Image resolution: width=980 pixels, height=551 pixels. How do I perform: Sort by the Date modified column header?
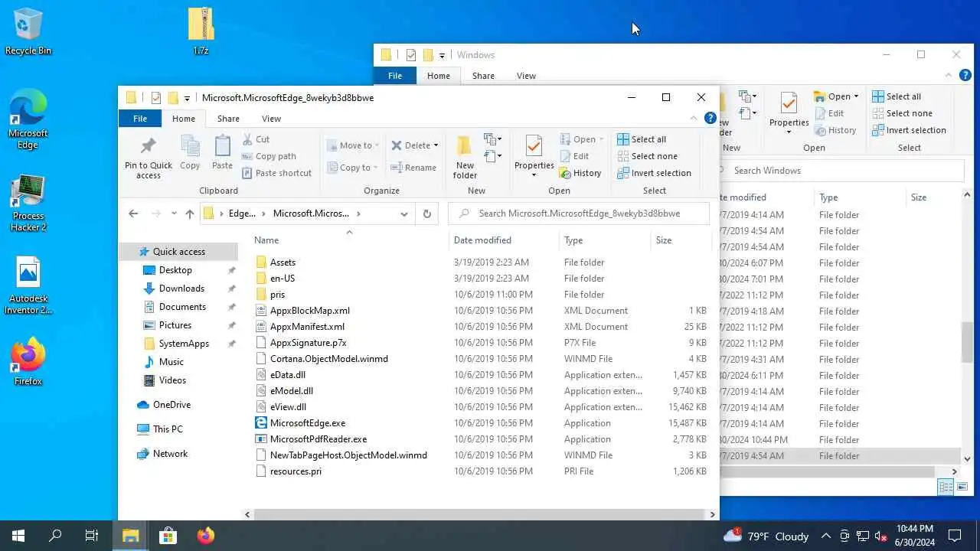(504, 240)
